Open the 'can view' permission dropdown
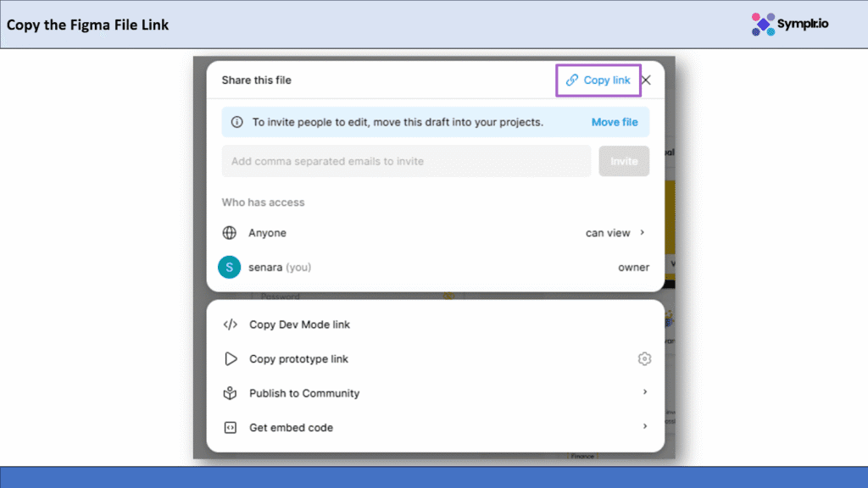 [x=615, y=233]
